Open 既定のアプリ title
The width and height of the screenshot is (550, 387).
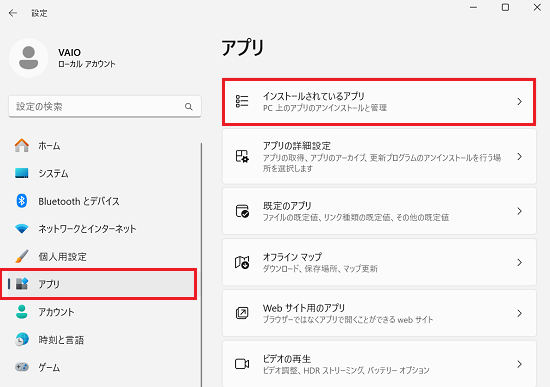287,206
